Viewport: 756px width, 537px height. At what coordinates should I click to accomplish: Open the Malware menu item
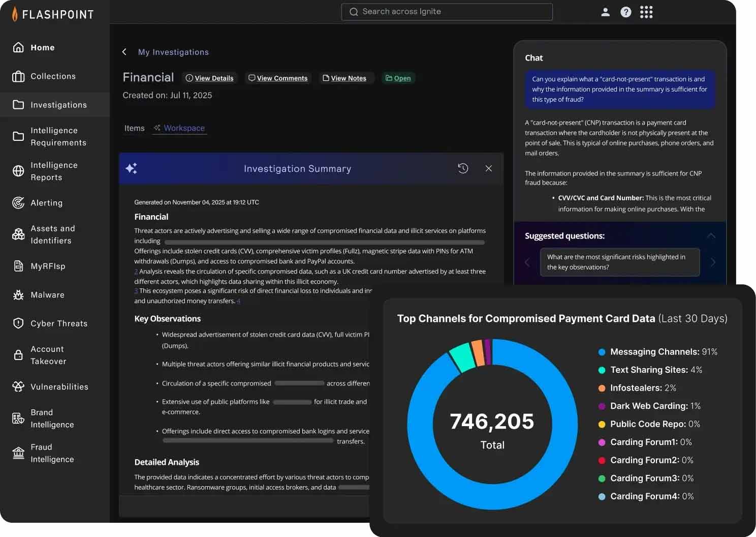point(47,295)
